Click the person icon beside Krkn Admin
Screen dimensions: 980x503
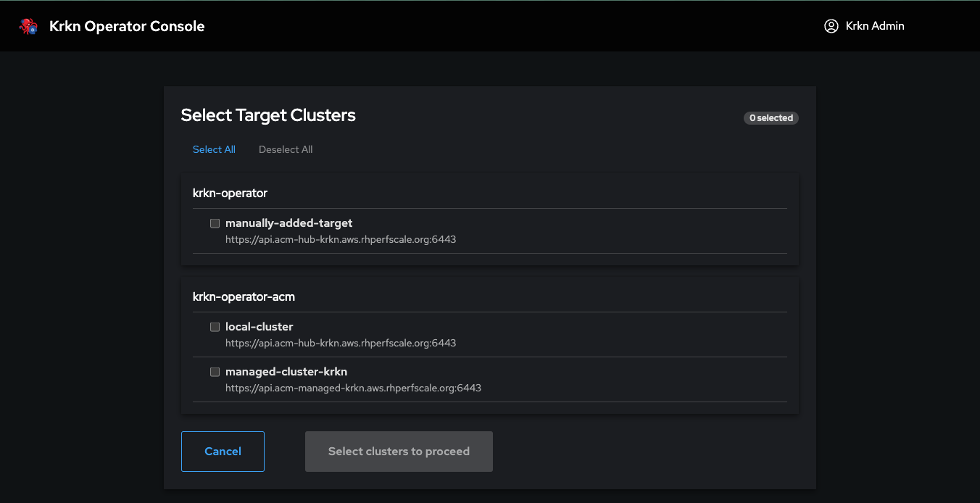click(x=831, y=25)
